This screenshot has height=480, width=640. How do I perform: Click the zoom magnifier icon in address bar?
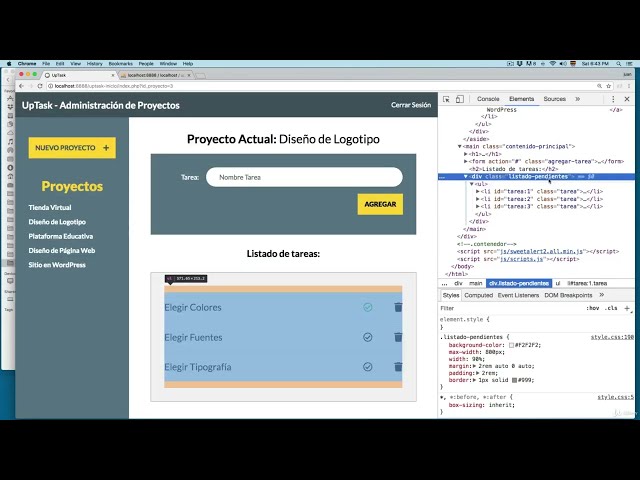point(599,86)
